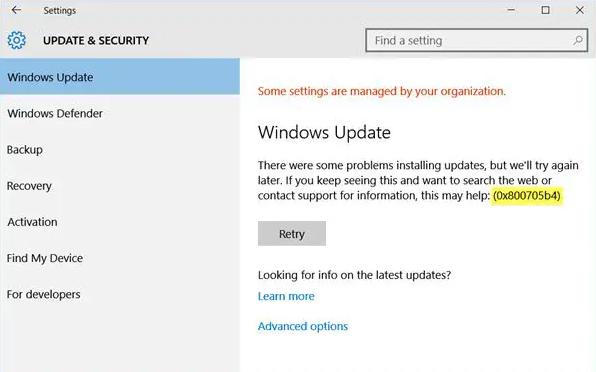596x372 pixels.
Task: Minimize the Settings window
Action: (x=511, y=10)
